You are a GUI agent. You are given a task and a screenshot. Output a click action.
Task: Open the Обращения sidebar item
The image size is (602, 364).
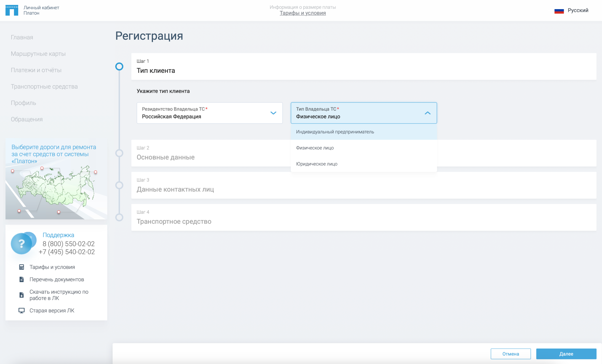click(x=27, y=119)
